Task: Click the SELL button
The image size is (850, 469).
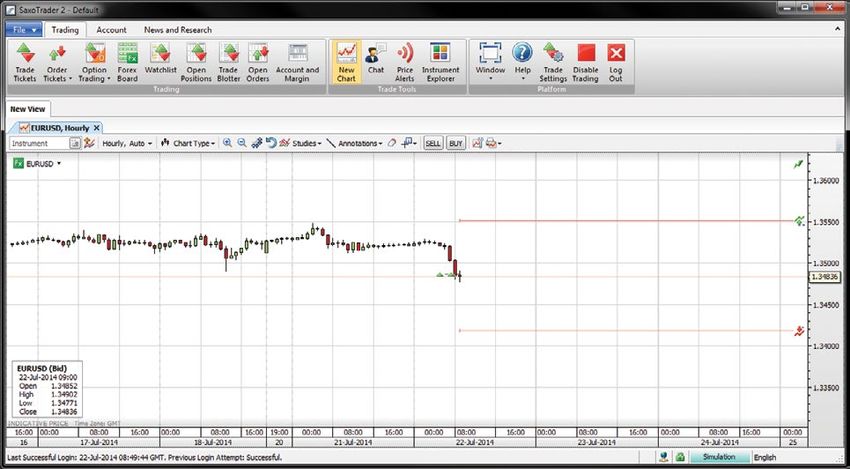Action: [x=433, y=143]
